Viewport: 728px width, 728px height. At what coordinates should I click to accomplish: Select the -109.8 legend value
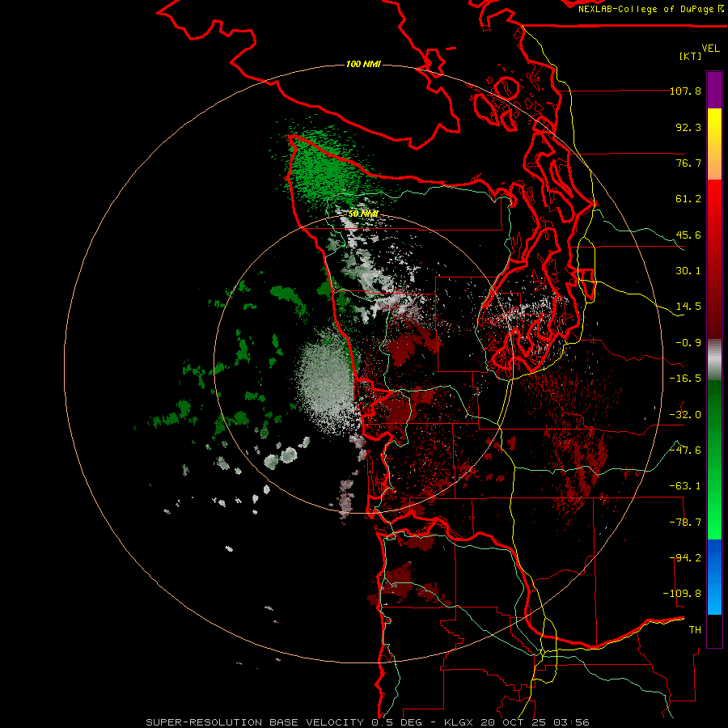pos(682,594)
